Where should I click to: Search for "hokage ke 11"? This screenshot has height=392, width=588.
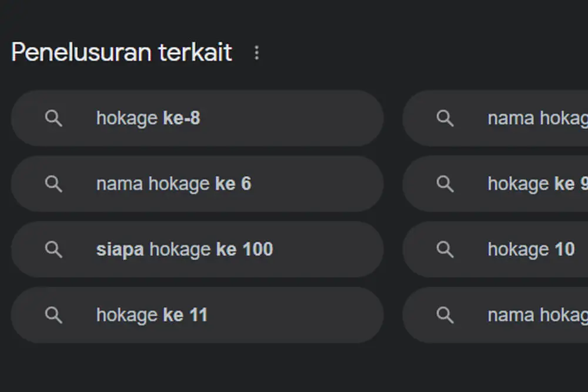(151, 314)
